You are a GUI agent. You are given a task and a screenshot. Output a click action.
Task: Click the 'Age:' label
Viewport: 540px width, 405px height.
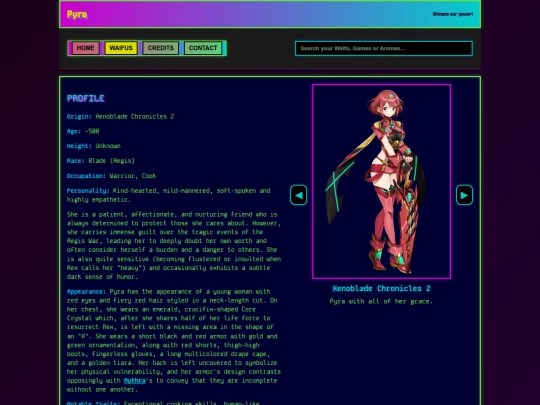pos(74,131)
